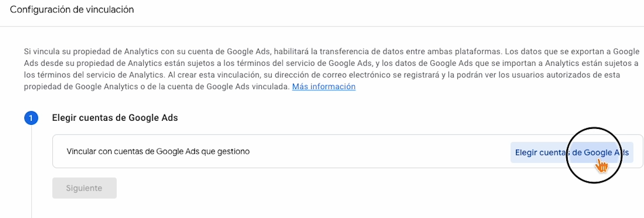The image size is (644, 218).
Task: Open the "Más información" link
Action: coord(324,86)
